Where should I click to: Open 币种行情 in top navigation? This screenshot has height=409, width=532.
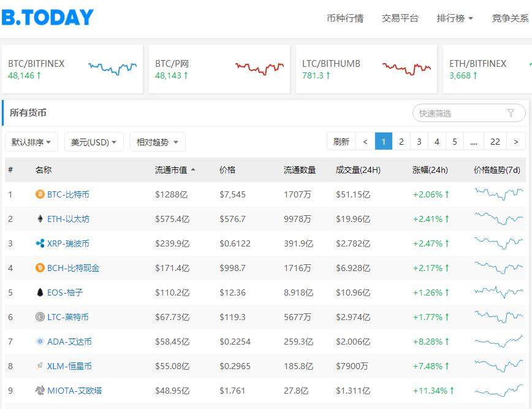(345, 18)
